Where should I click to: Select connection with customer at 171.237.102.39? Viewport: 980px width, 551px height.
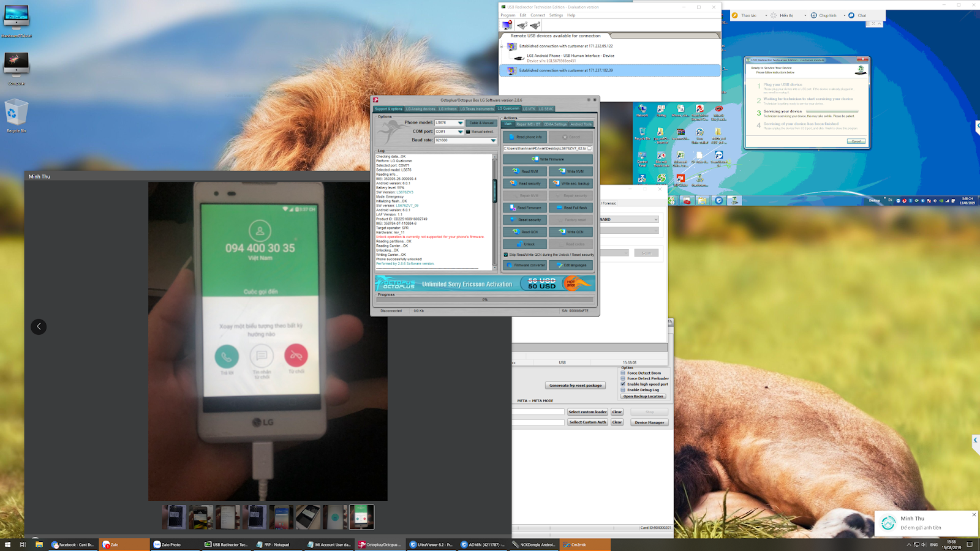point(610,70)
